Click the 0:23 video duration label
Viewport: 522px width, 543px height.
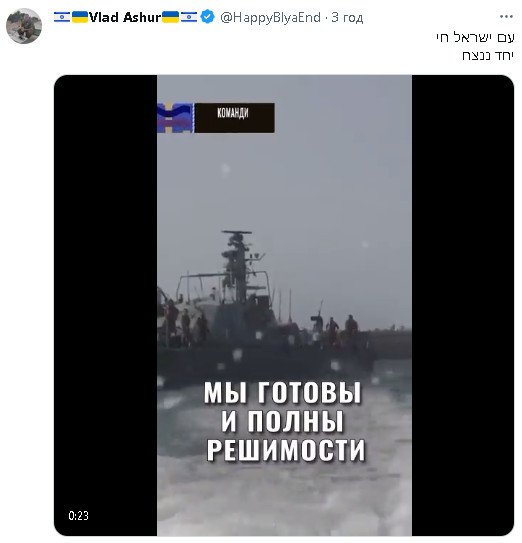pyautogui.click(x=78, y=516)
